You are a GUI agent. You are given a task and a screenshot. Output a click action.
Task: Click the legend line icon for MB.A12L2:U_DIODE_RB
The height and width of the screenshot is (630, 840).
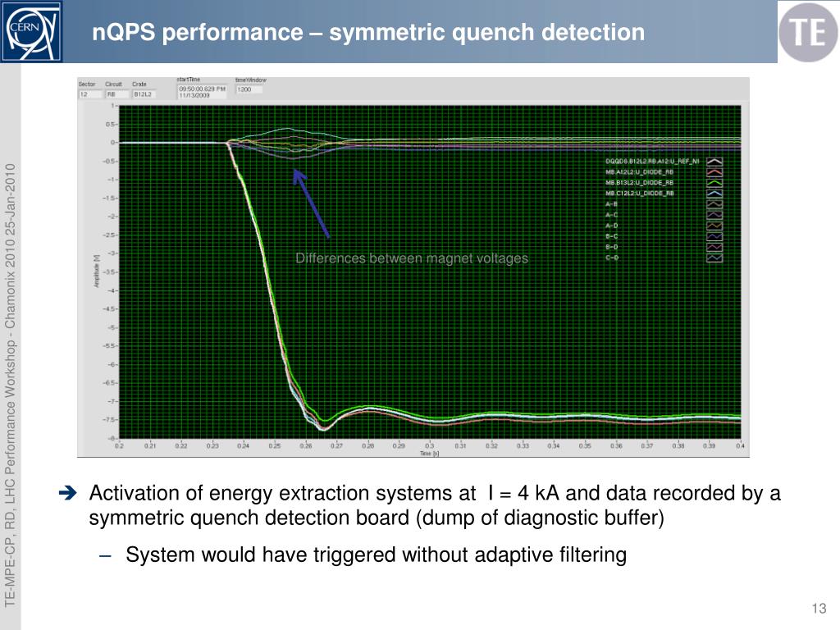coord(714,172)
